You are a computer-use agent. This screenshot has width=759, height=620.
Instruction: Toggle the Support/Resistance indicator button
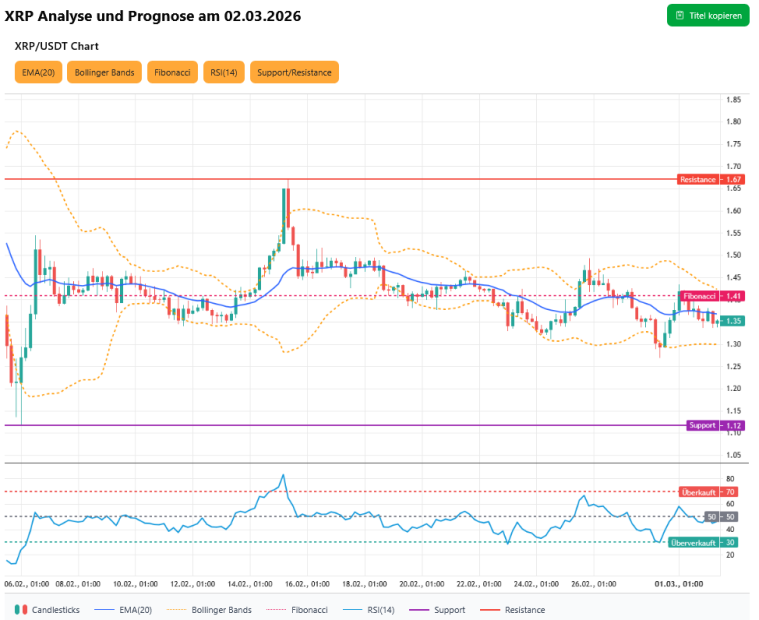(294, 72)
